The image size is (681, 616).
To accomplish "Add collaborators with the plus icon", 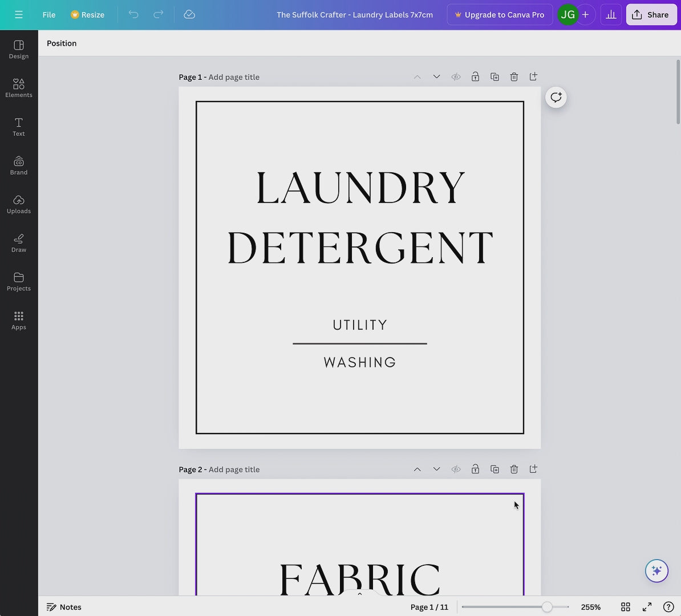I will click(x=585, y=15).
